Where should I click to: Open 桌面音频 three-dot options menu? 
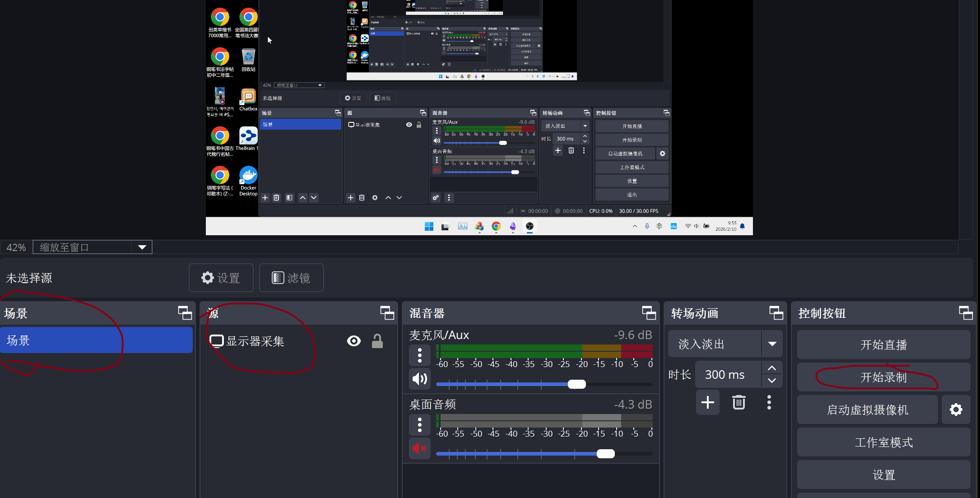(x=420, y=425)
